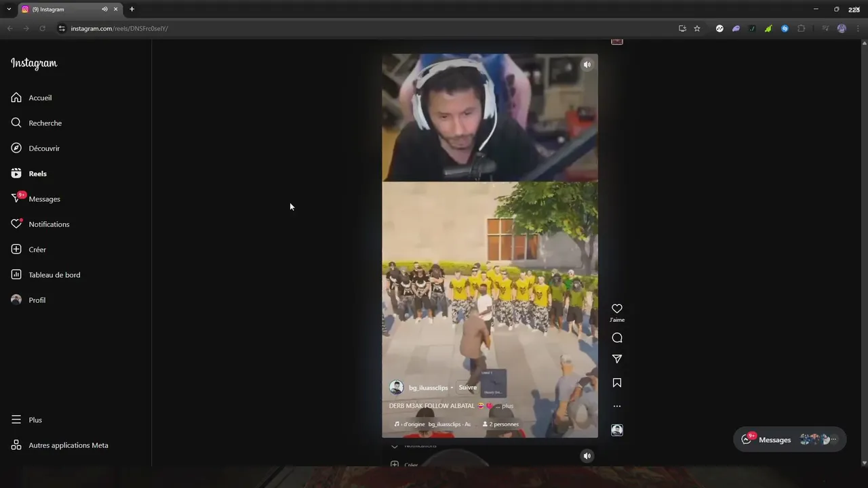The image size is (868, 488).
Task: Open bg_iluassclips avatar on the reel
Action: coord(397,388)
